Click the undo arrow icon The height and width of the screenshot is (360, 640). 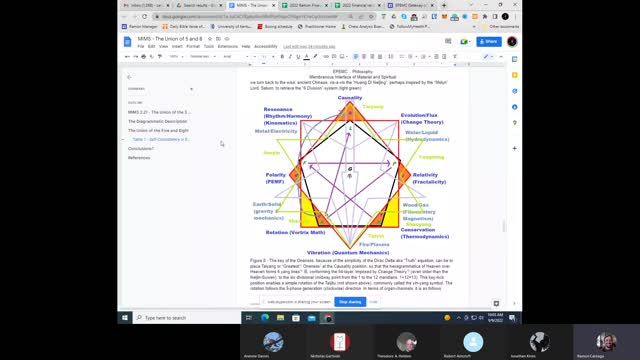[x=127, y=57]
